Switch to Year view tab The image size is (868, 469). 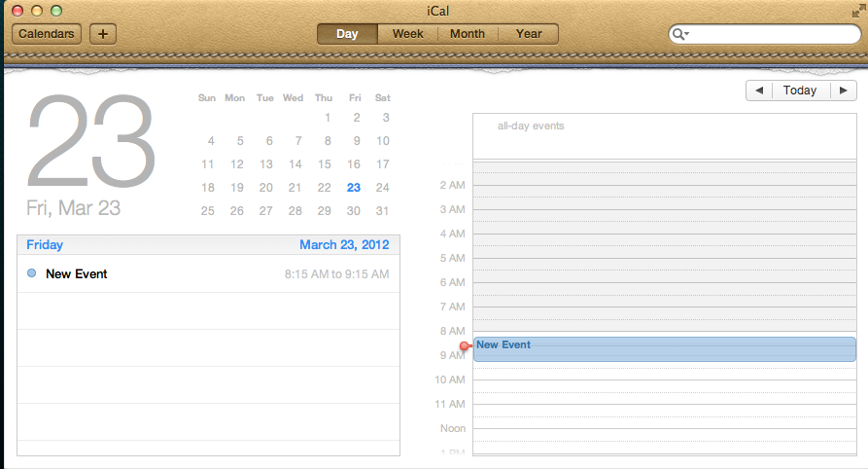529,34
